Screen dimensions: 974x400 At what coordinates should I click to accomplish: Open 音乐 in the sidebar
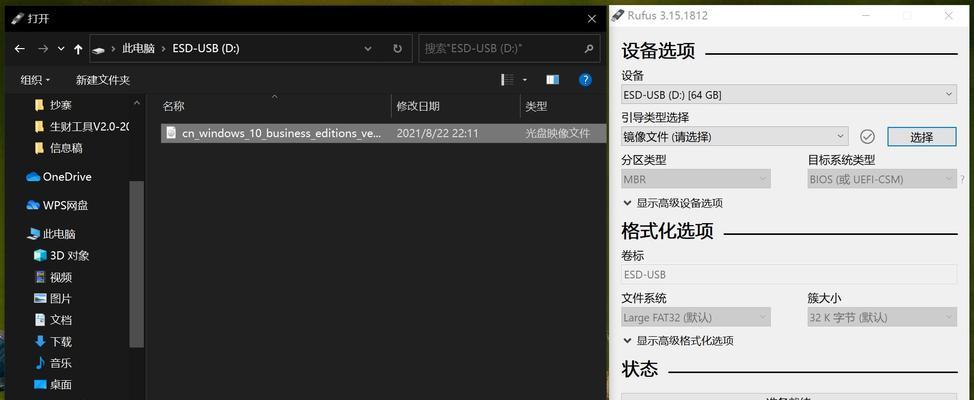[53, 363]
